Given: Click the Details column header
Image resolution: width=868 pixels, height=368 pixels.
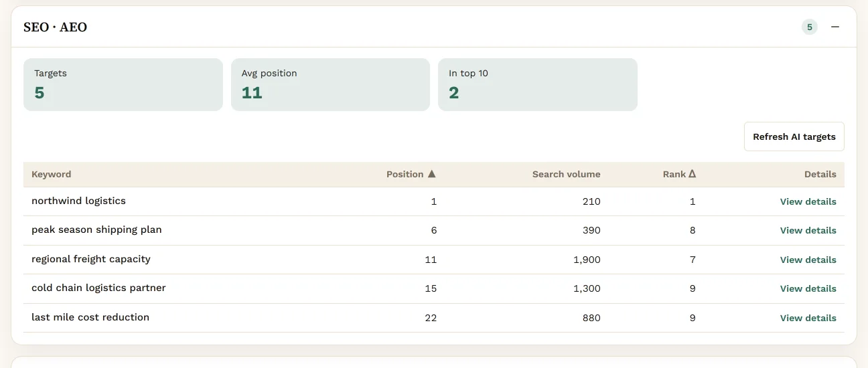Looking at the screenshot, I should tap(820, 174).
